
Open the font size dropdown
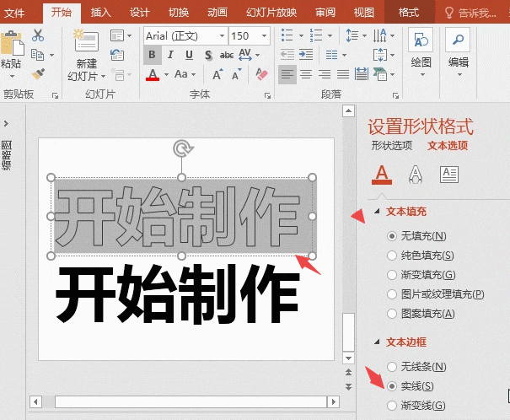[x=264, y=35]
